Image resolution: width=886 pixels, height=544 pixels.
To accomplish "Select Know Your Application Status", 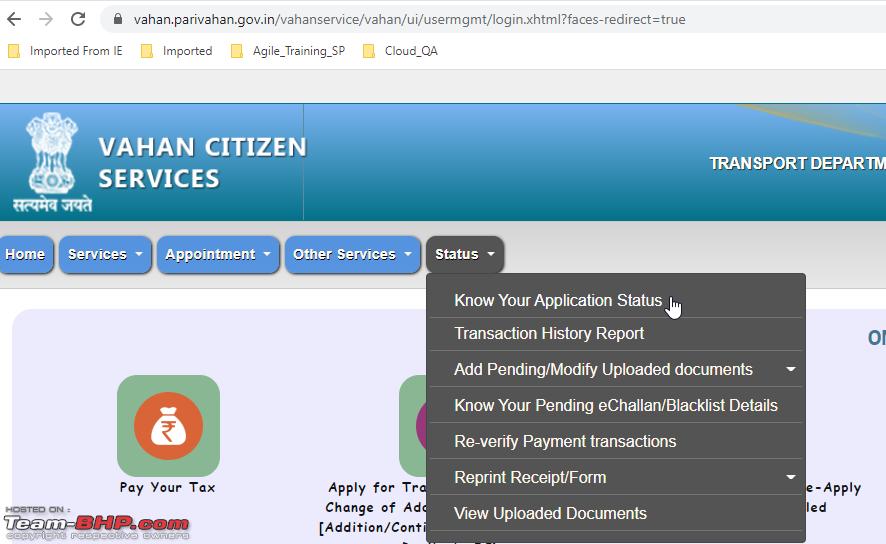I will tap(616, 301).
